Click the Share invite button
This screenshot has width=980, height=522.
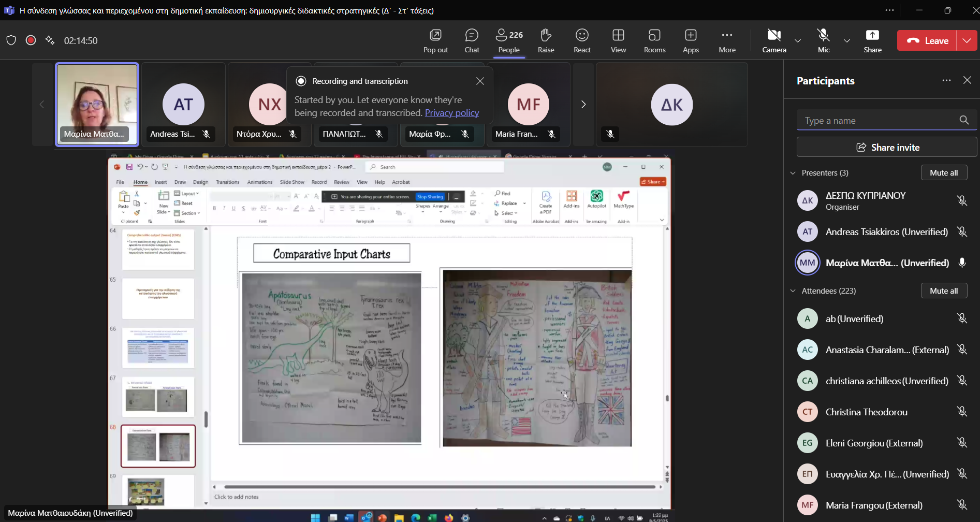[887, 148]
